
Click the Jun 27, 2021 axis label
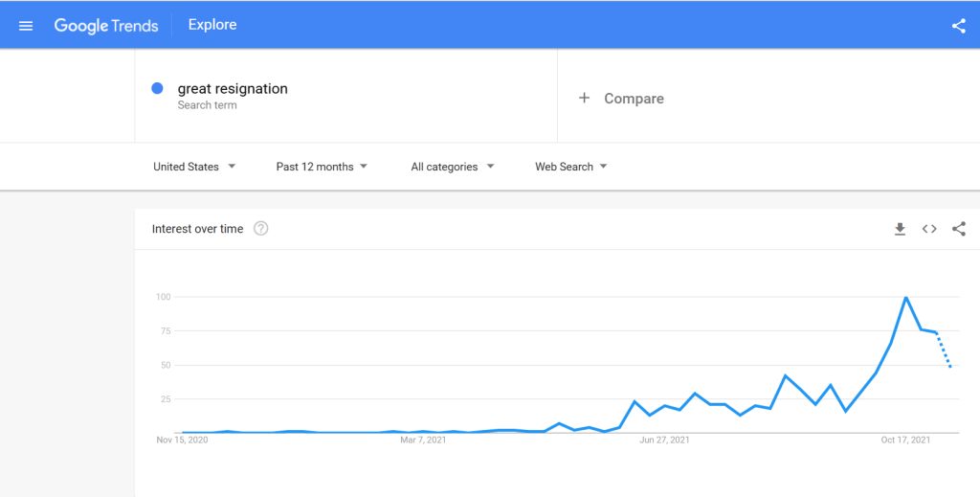coord(664,441)
